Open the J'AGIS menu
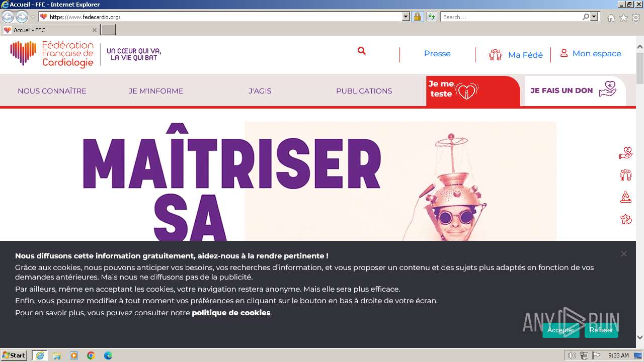 pyautogui.click(x=260, y=91)
